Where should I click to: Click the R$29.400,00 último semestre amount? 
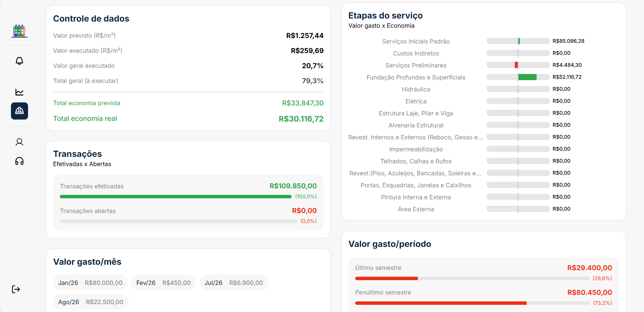590,268
